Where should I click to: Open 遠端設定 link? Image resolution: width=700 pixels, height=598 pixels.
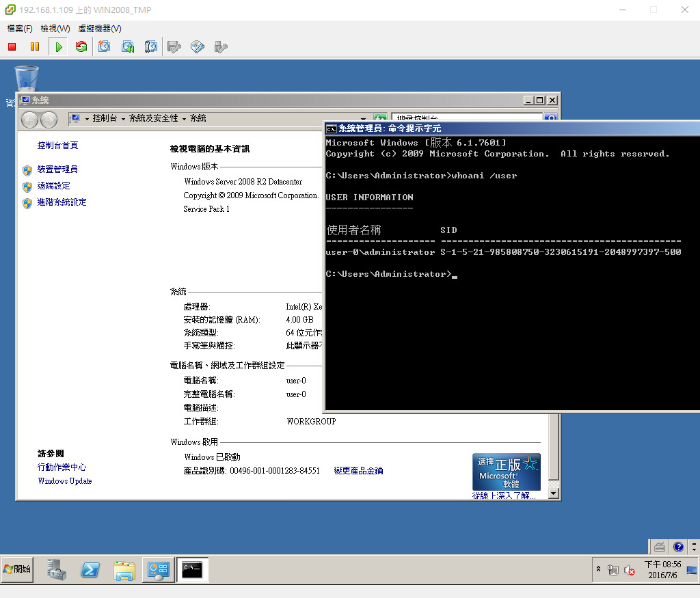click(x=53, y=186)
